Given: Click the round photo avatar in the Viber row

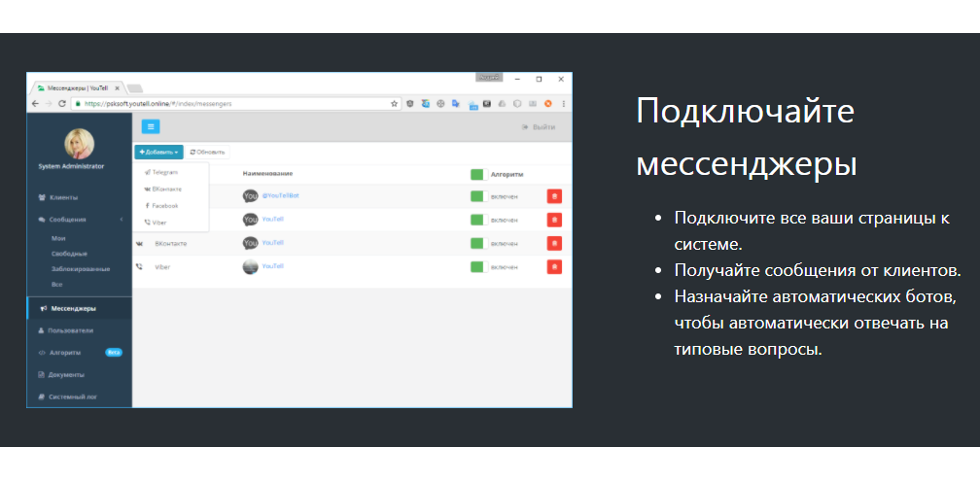Looking at the screenshot, I should (250, 267).
